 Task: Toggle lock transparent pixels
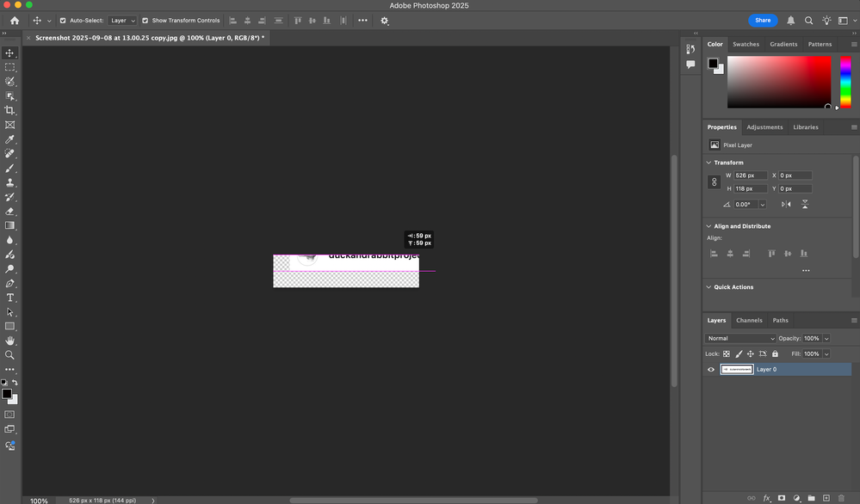727,353
